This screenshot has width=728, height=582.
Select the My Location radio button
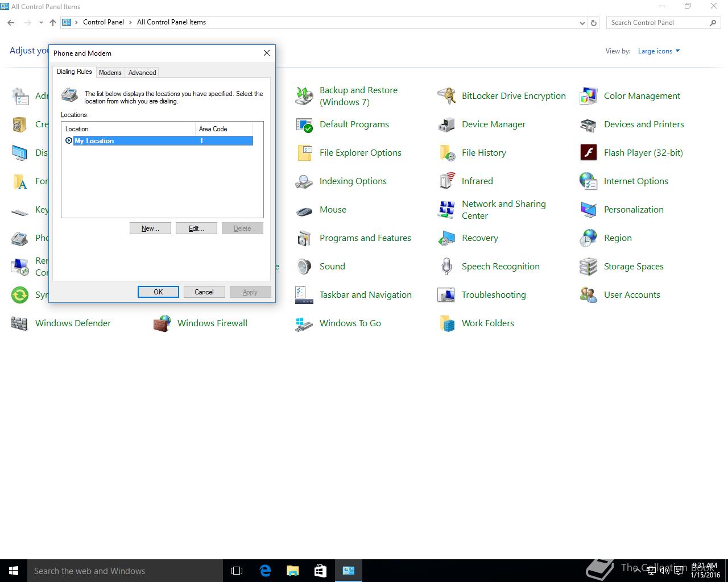tap(69, 141)
